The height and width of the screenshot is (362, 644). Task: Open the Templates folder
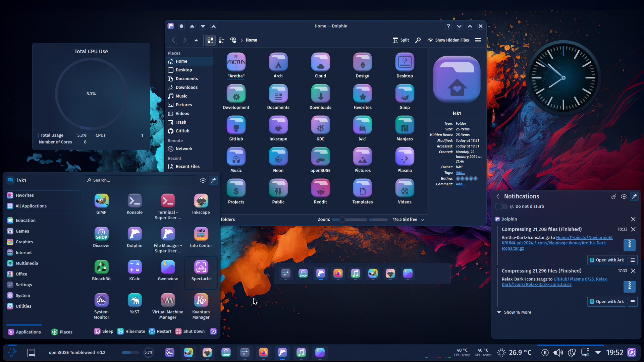click(362, 192)
